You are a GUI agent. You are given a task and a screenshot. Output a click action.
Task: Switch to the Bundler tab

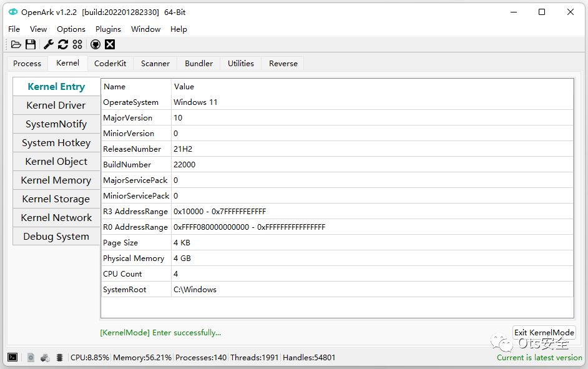click(198, 64)
